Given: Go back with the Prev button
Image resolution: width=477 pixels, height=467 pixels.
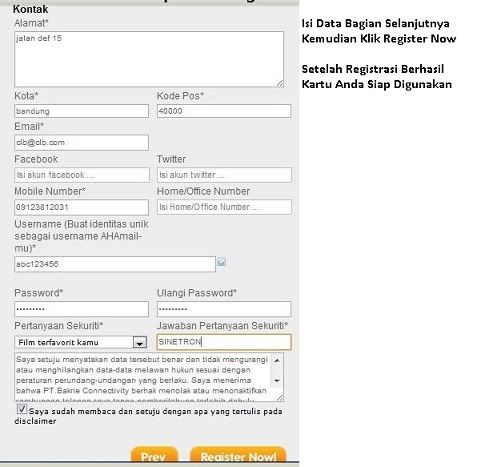Looking at the screenshot, I should point(154,455).
